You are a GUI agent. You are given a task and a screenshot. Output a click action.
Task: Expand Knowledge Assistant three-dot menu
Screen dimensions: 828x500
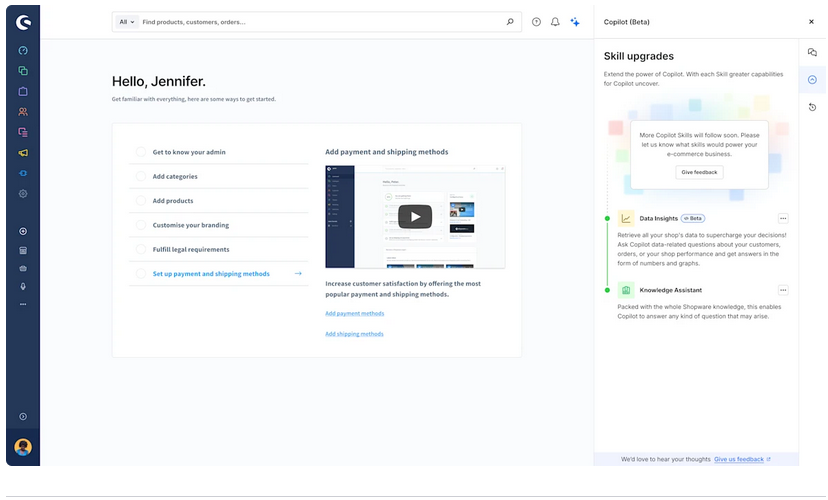point(783,290)
